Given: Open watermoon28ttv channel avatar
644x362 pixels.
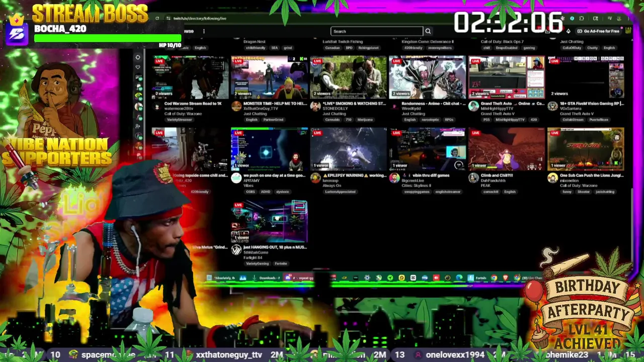Looking at the screenshot, I should (x=157, y=106).
